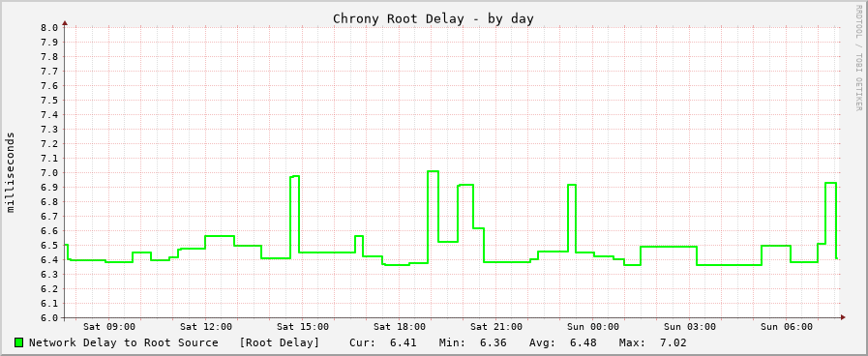Click the 7.0 y-axis tick label
Screen dimensions: 868x356
[49, 173]
